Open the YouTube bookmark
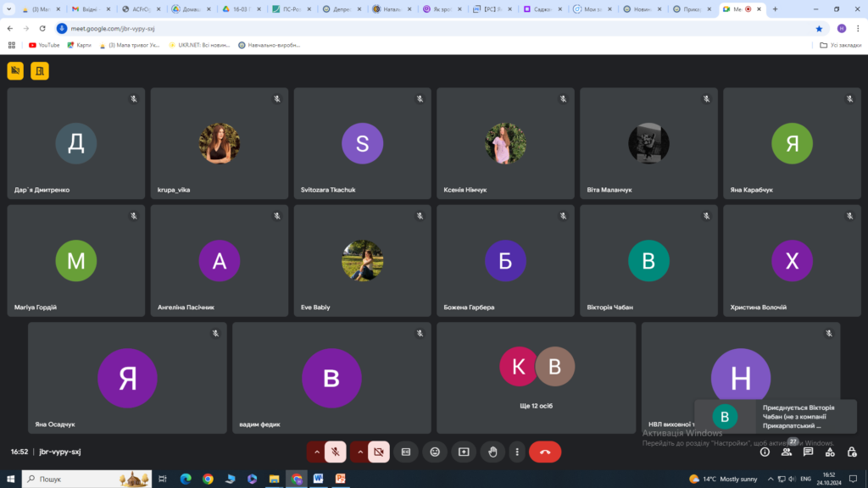The height and width of the screenshot is (488, 868). pyautogui.click(x=44, y=46)
